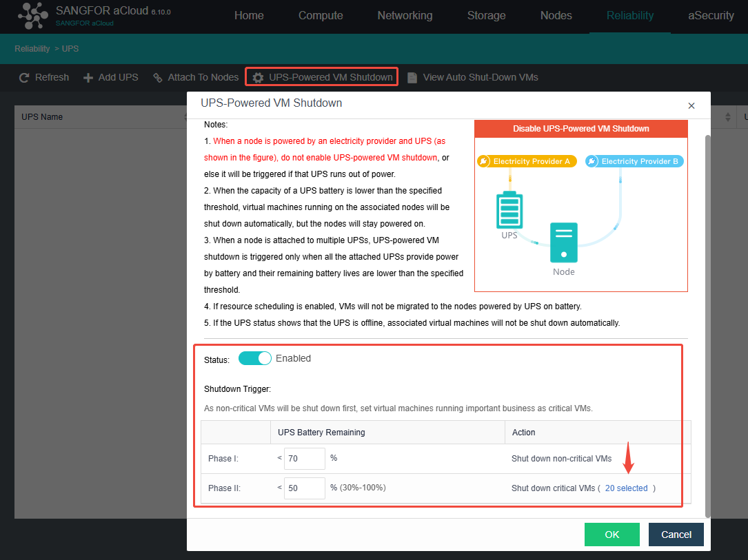Click the SANGFOR aCloud logo icon
The width and height of the screenshot is (748, 560).
tap(33, 16)
